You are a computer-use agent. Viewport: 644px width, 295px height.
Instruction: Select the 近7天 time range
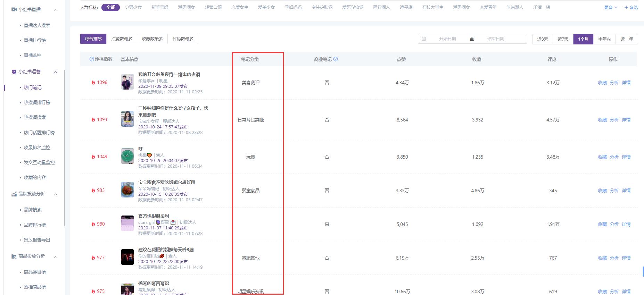[563, 39]
